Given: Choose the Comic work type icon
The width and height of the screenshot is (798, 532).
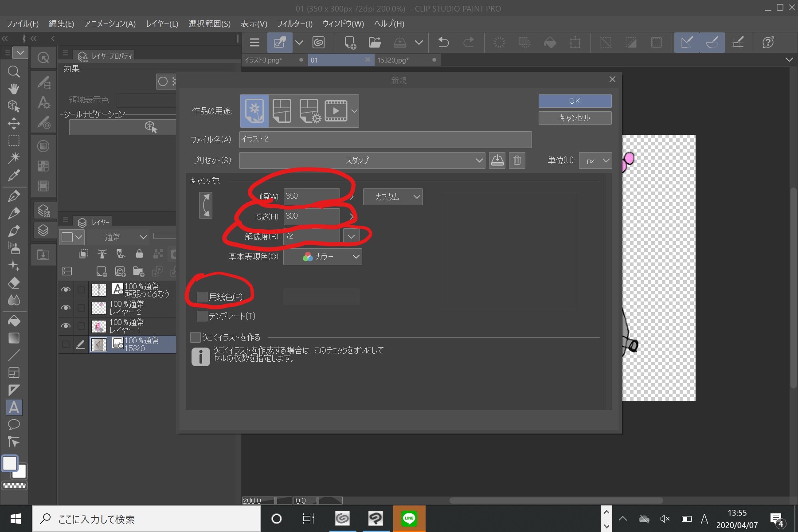Looking at the screenshot, I should 282,111.
